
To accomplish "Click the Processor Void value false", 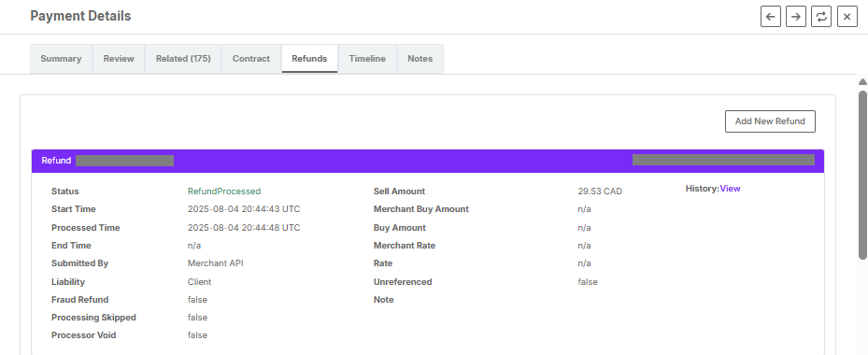I will pyautogui.click(x=198, y=335).
